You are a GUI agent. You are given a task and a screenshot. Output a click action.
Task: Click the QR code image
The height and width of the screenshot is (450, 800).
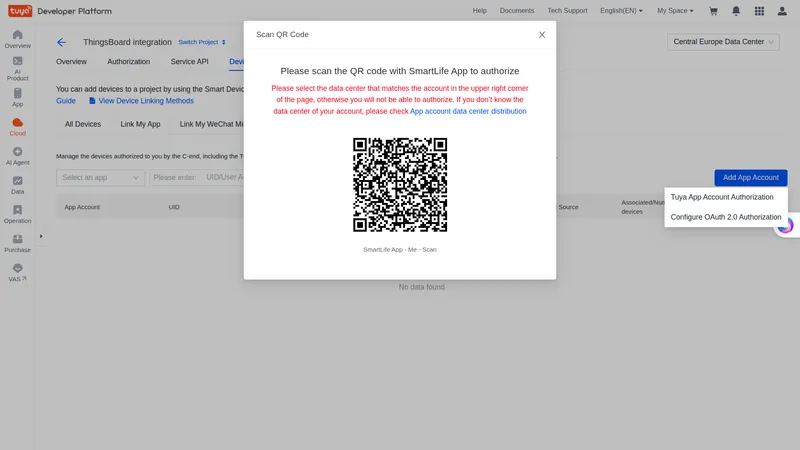(x=400, y=185)
